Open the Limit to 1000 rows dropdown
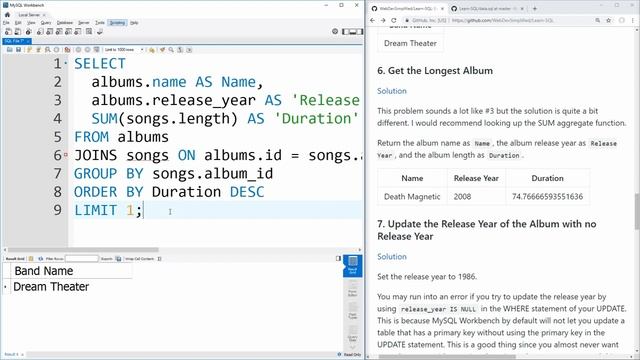 click(124, 50)
